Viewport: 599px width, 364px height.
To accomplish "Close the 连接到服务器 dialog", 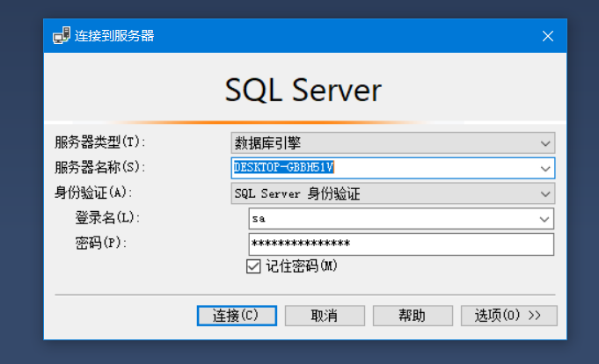I will click(548, 36).
